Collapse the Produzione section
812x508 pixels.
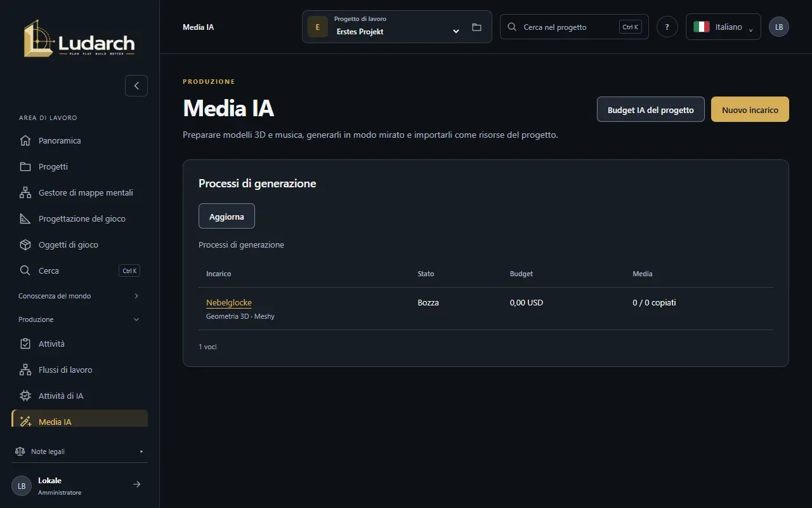(79, 319)
